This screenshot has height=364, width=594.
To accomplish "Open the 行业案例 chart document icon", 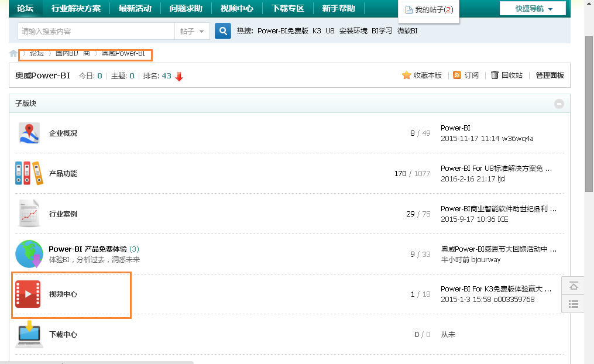I will pyautogui.click(x=29, y=214).
